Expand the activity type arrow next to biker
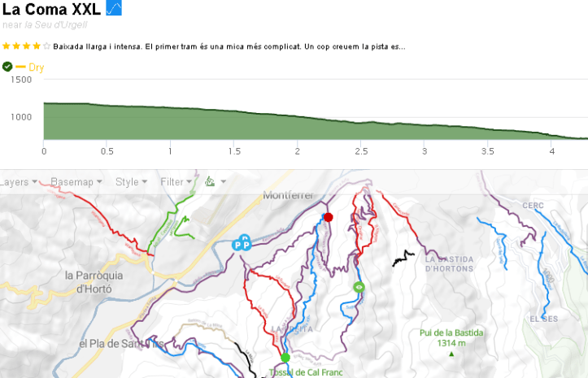588x378 pixels. point(223,182)
